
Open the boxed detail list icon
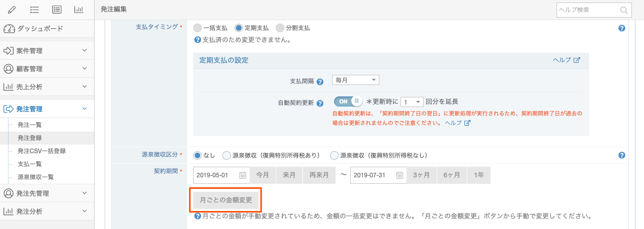click(x=57, y=10)
